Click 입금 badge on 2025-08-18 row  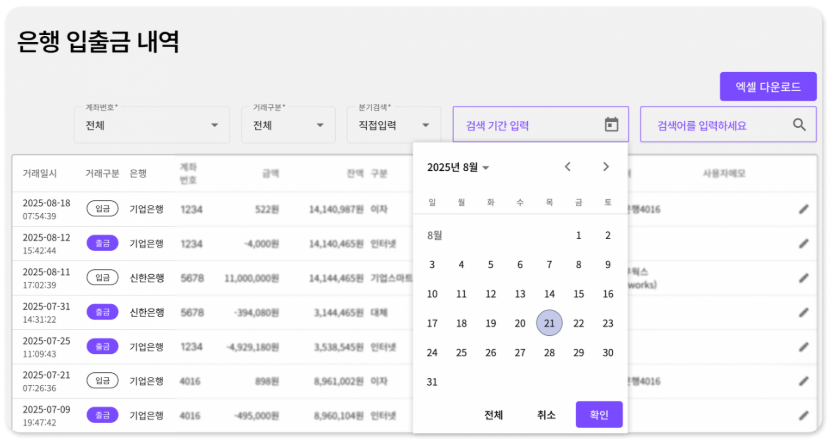point(102,209)
